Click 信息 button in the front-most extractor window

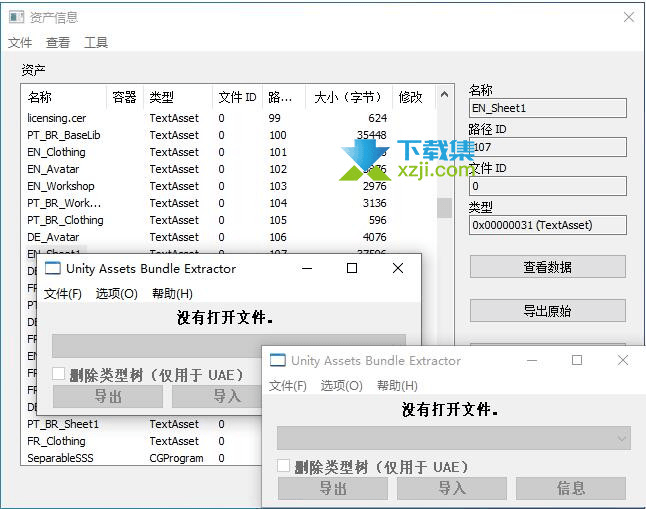pyautogui.click(x=571, y=488)
